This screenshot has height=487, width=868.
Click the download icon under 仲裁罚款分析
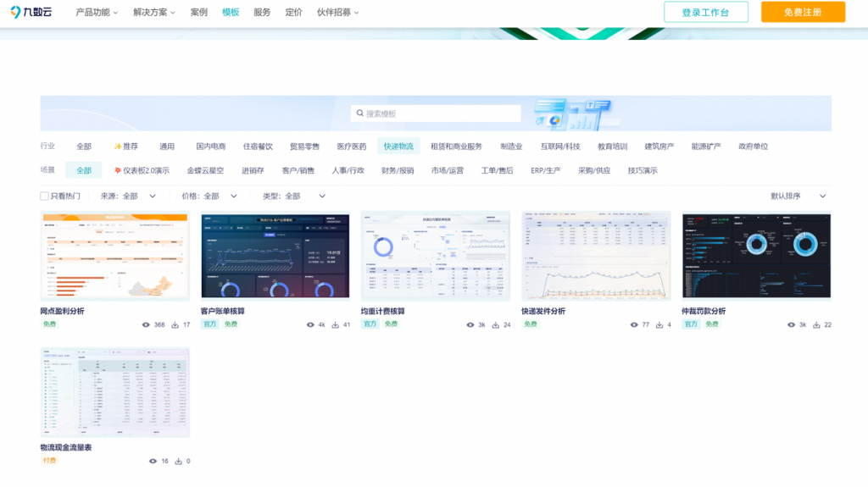tap(816, 324)
